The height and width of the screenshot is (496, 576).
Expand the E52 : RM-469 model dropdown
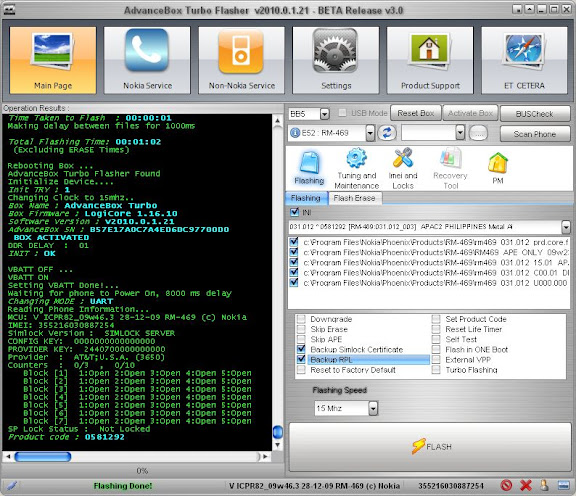coord(370,133)
